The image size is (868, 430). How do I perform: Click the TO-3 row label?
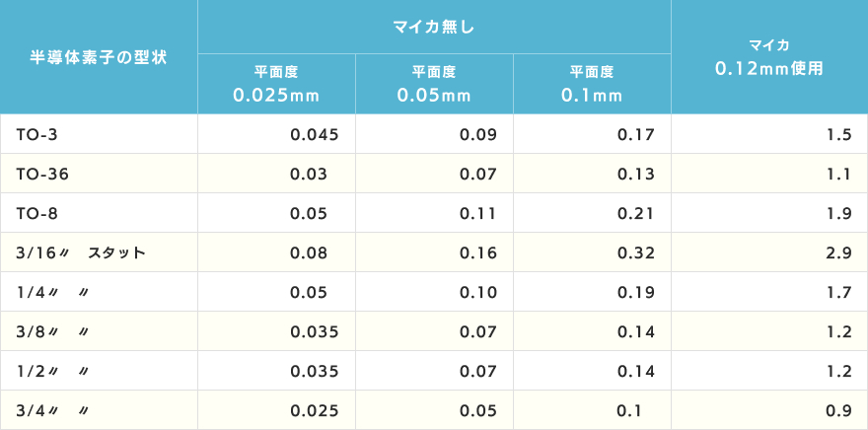[x=36, y=134]
